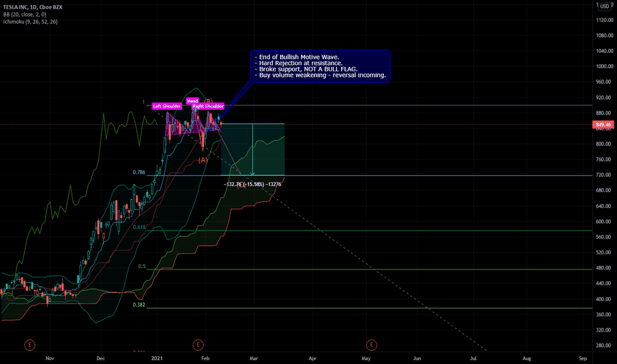Click the 0.618 Fibonacci level label
Screen dimensions: 617x364
tap(139, 227)
